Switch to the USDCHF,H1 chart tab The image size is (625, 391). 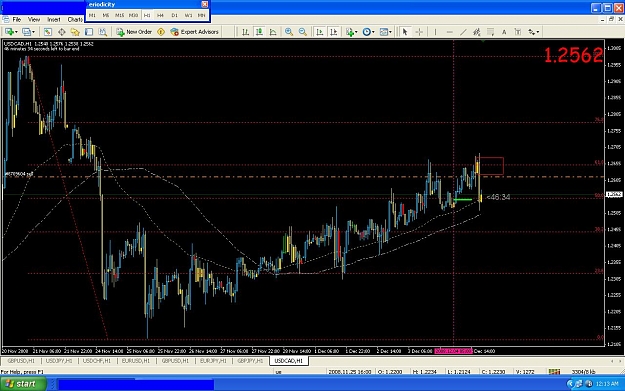97,361
